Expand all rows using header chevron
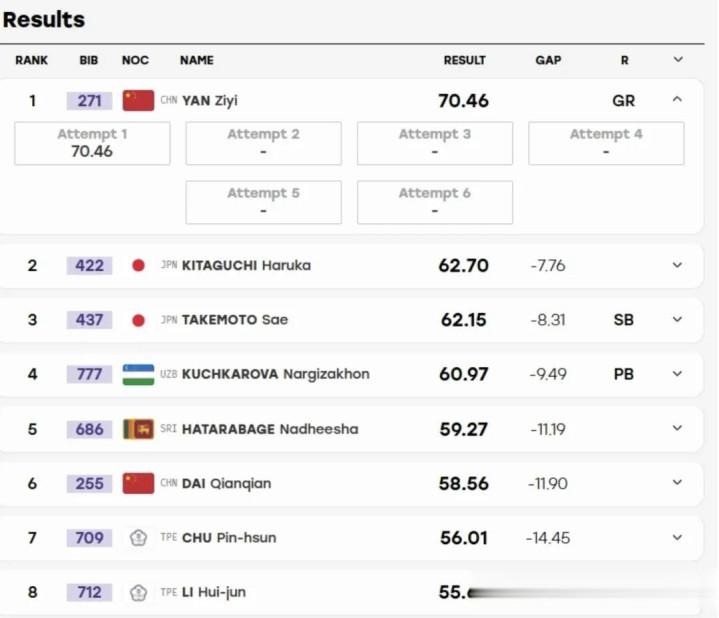Screen dimensions: 719x618 click(x=678, y=60)
